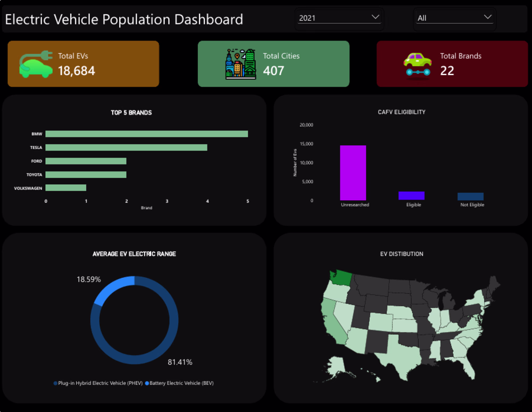Click the 81.41% donut data label

tap(180, 362)
